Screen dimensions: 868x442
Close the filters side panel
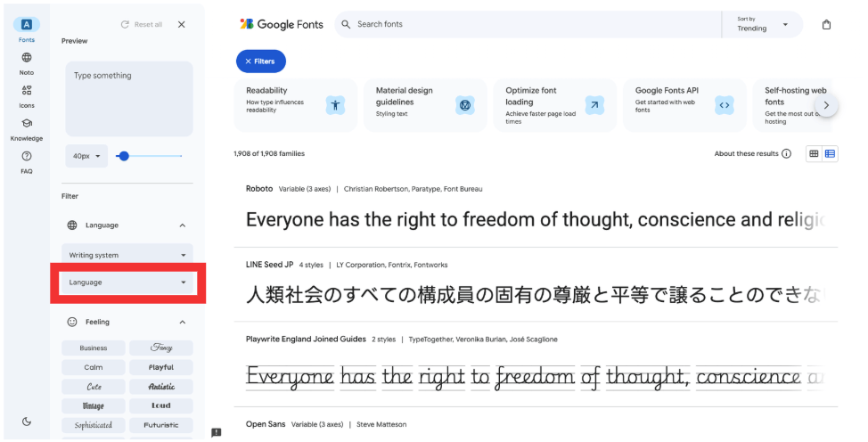[x=182, y=25]
